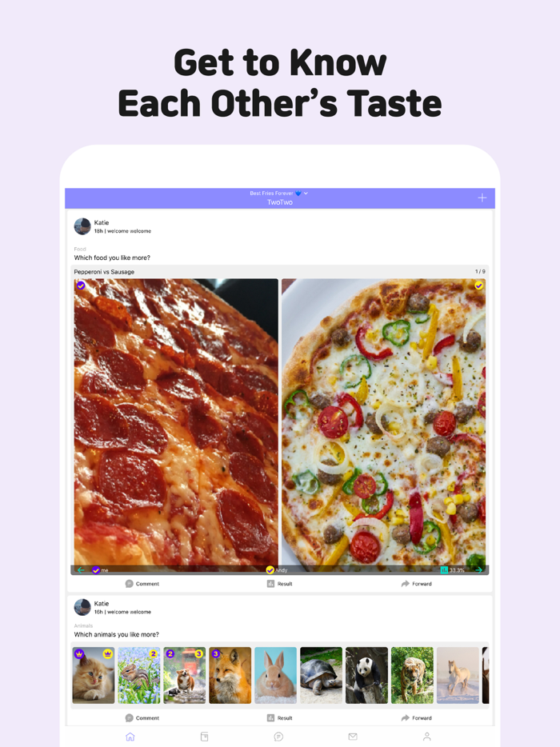Screen dimensions: 560x747
Task: Forward the pizza poll
Action: click(416, 584)
